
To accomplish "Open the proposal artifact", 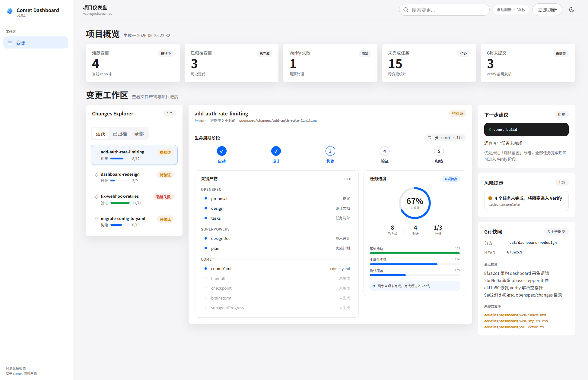I will tap(277, 199).
